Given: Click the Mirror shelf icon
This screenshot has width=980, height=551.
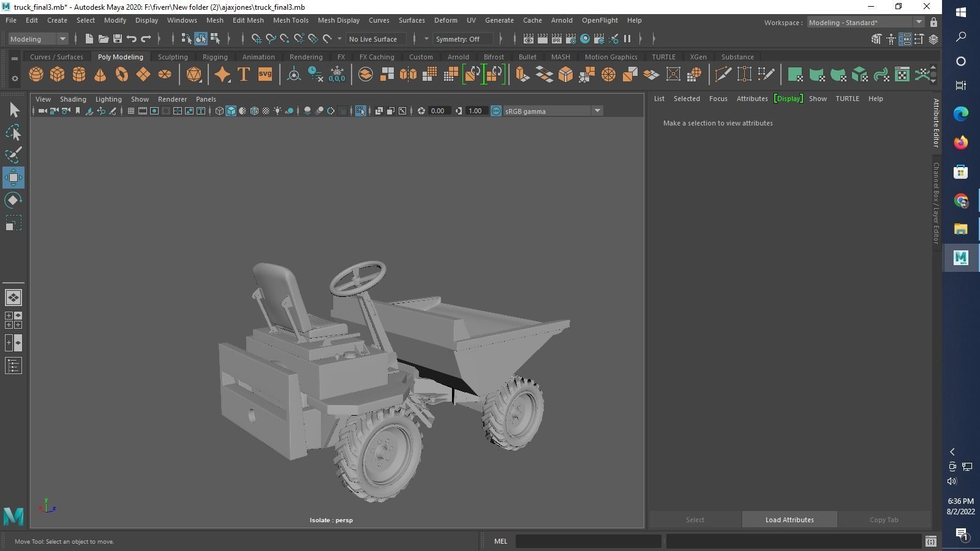Looking at the screenshot, I should (408, 75).
